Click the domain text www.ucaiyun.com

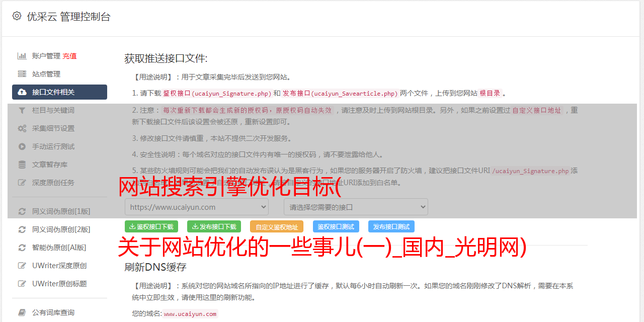tap(190, 314)
